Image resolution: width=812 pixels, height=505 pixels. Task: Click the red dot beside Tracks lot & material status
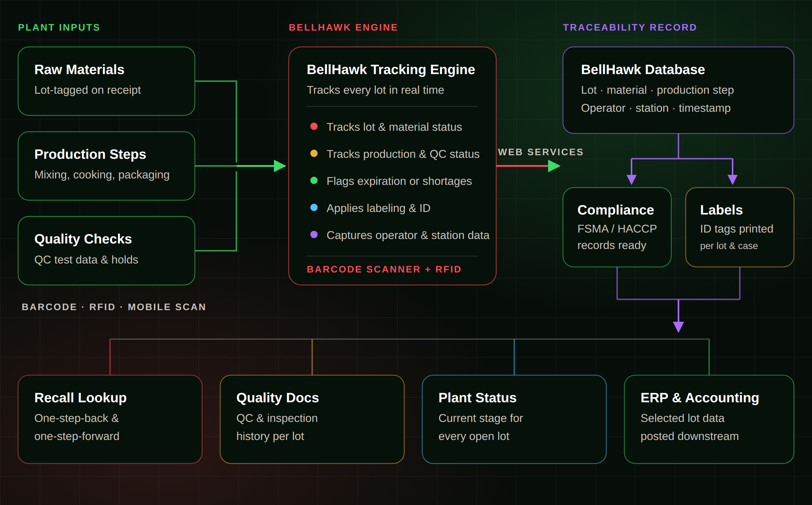pos(314,126)
